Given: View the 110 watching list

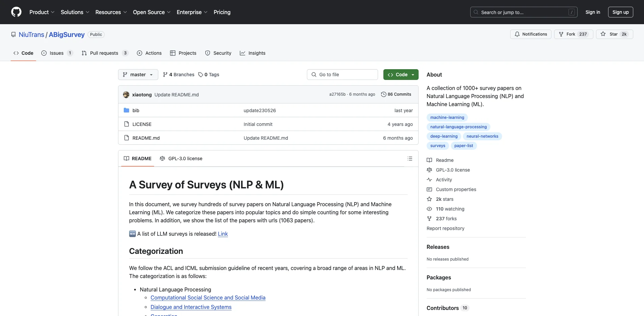Looking at the screenshot, I should 446,209.
